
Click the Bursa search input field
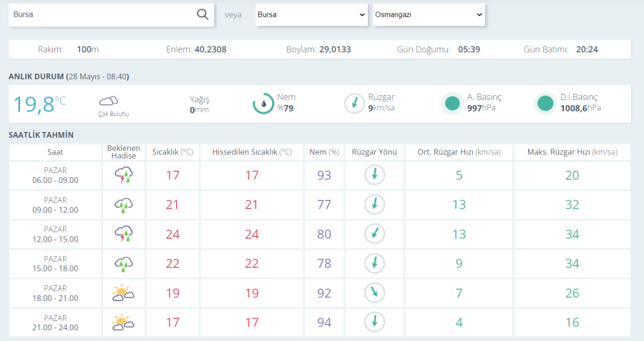100,14
